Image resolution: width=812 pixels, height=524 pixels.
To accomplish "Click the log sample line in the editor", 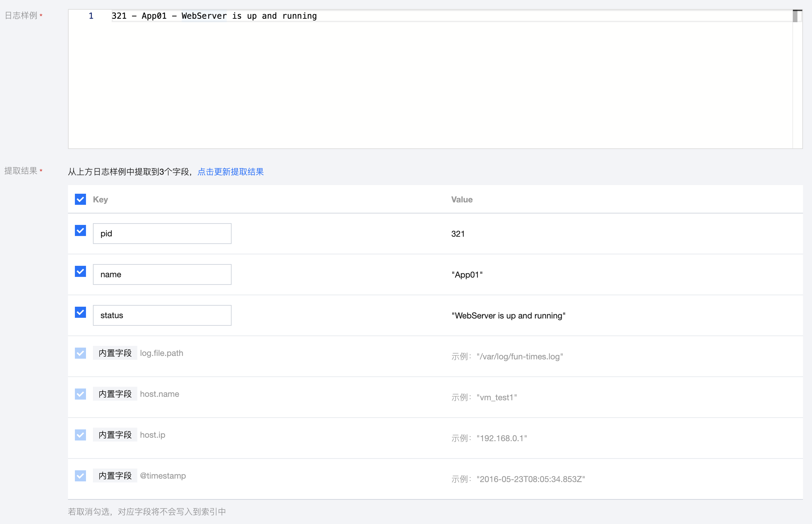I will pyautogui.click(x=214, y=16).
